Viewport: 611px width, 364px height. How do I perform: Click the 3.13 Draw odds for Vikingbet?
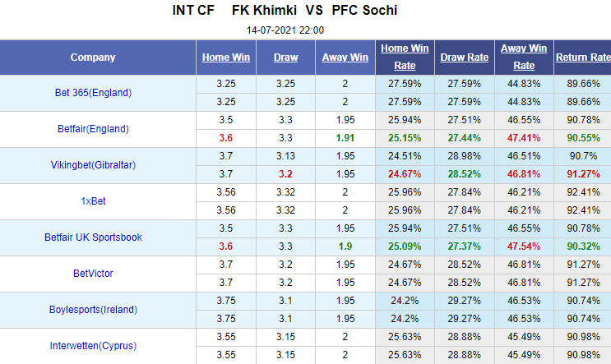tap(287, 156)
